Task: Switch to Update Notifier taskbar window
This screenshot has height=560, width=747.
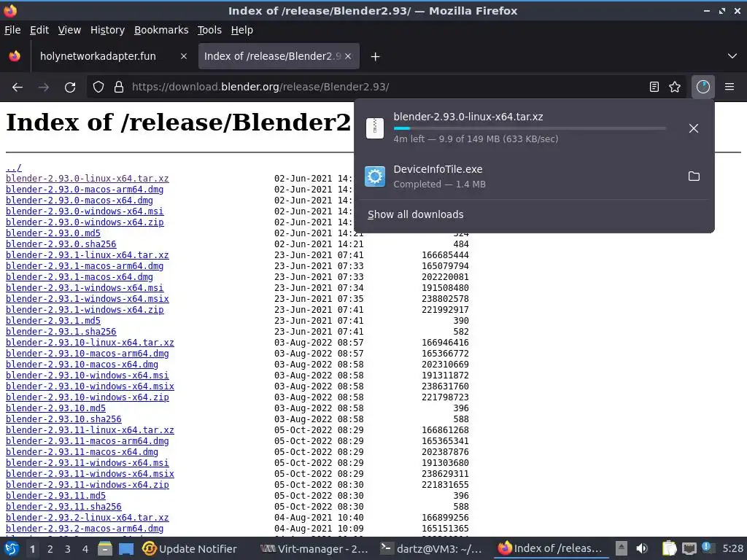Action: tap(189, 549)
